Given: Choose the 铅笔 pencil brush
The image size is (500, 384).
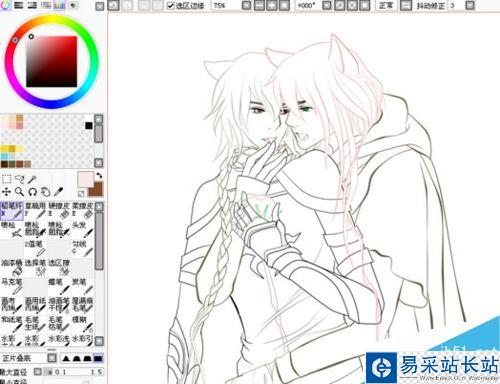Looking at the screenshot, I should click(12, 211).
